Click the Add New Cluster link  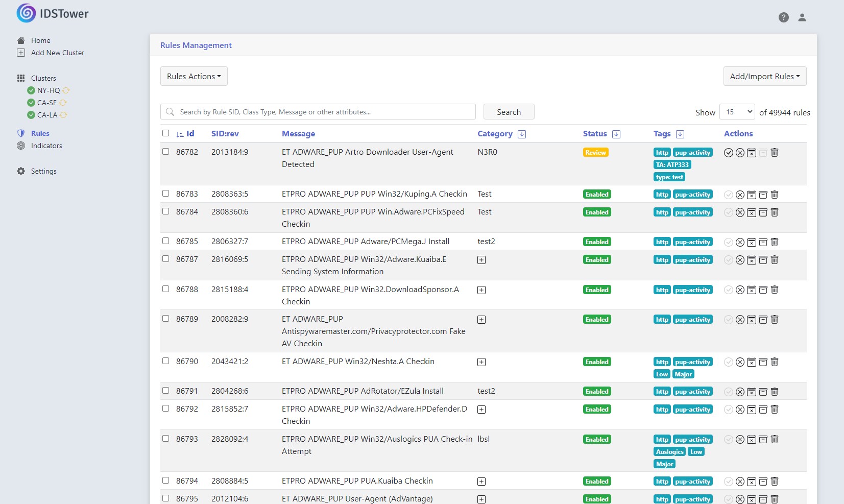click(57, 53)
